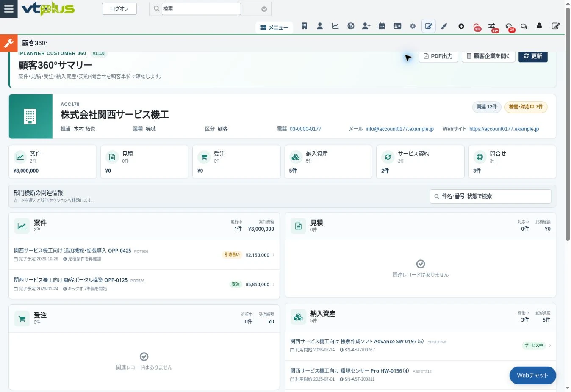Select the 問合せ summary card
571x392 pixels.
pyautogui.click(x=512, y=162)
